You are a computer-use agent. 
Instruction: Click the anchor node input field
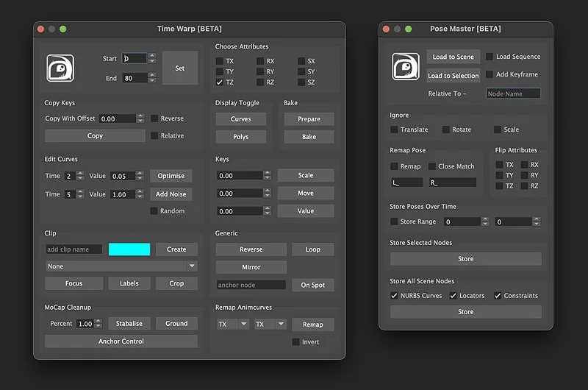251,285
